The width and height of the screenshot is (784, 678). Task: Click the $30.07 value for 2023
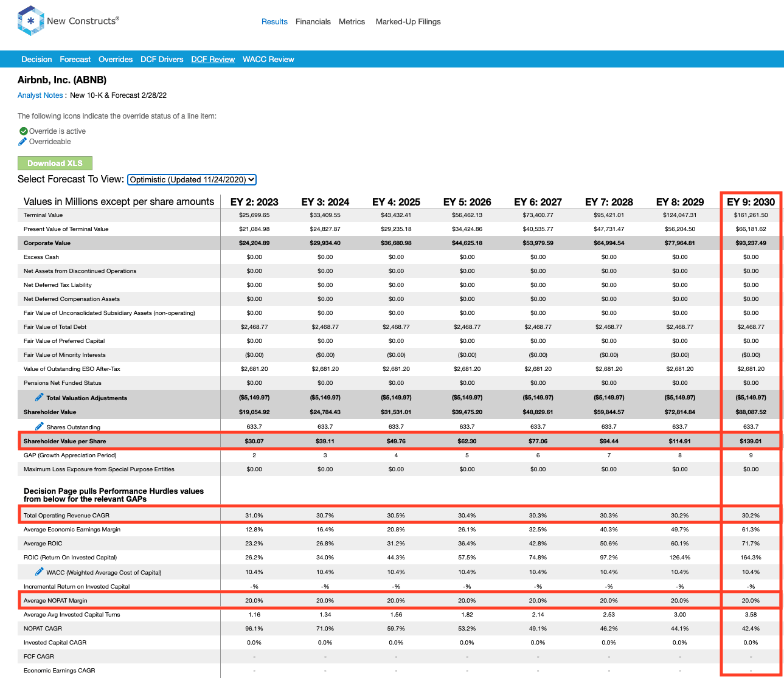coord(254,441)
